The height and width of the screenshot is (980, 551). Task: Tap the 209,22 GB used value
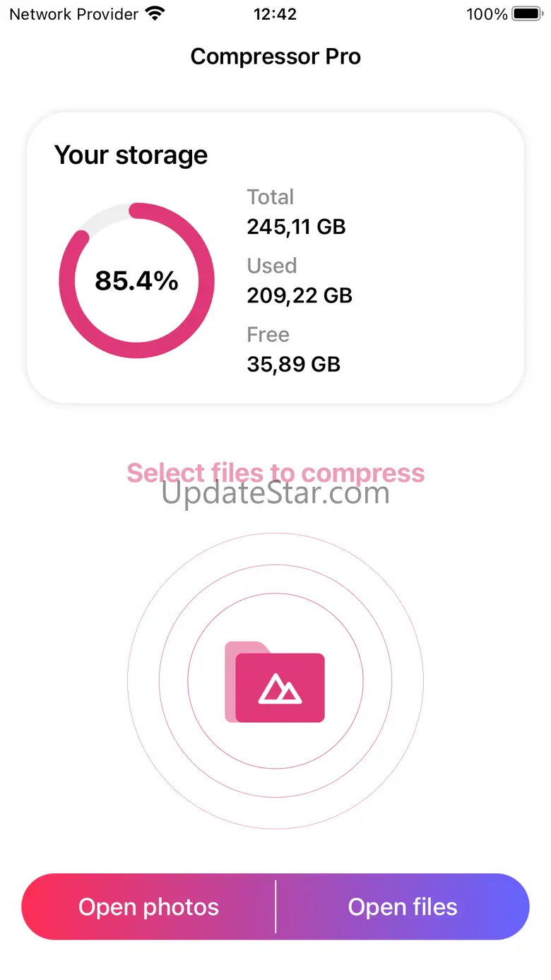point(299,295)
